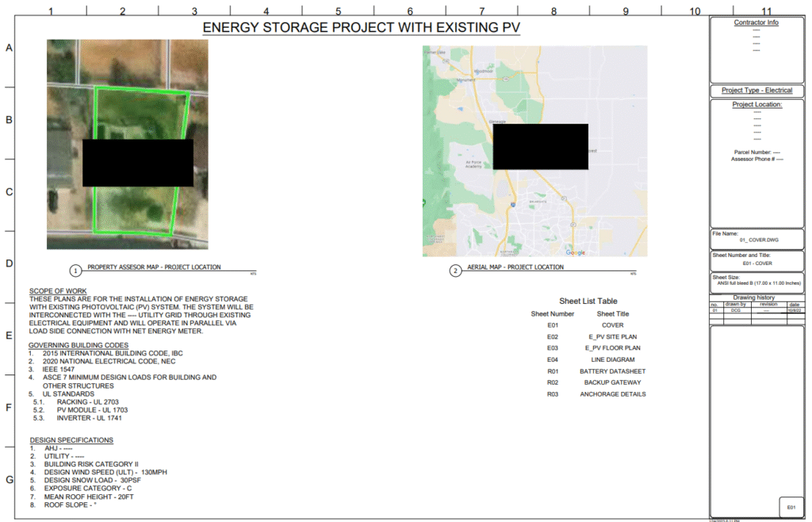Click the 'Drawing history' table heading

point(753,297)
